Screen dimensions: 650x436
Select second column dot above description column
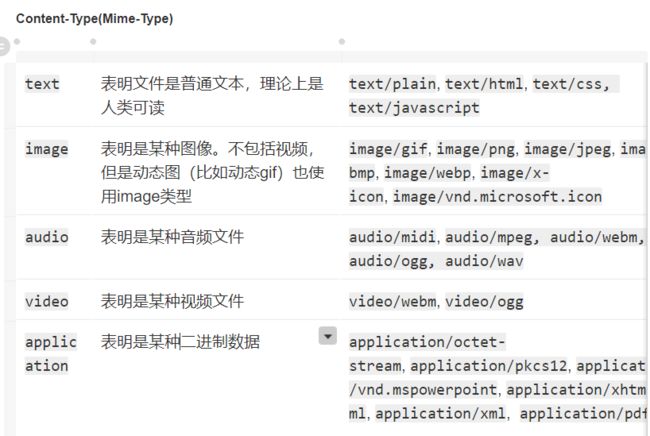point(93,41)
